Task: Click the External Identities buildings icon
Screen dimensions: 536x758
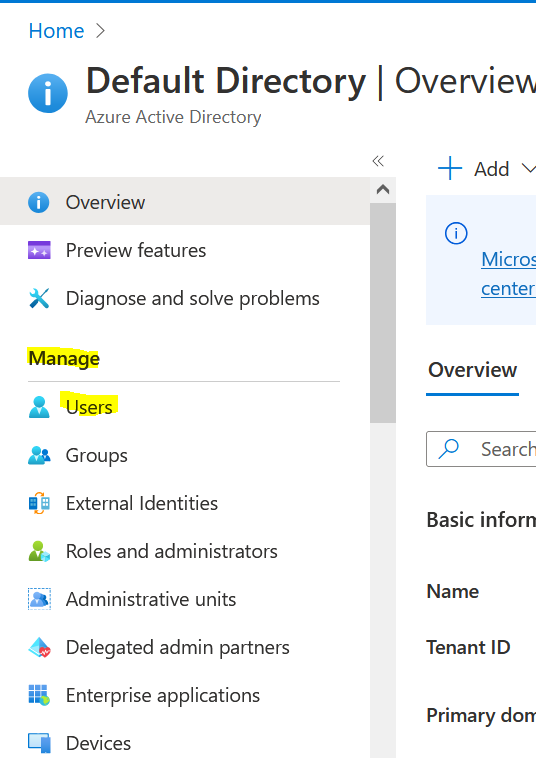Action: [39, 503]
